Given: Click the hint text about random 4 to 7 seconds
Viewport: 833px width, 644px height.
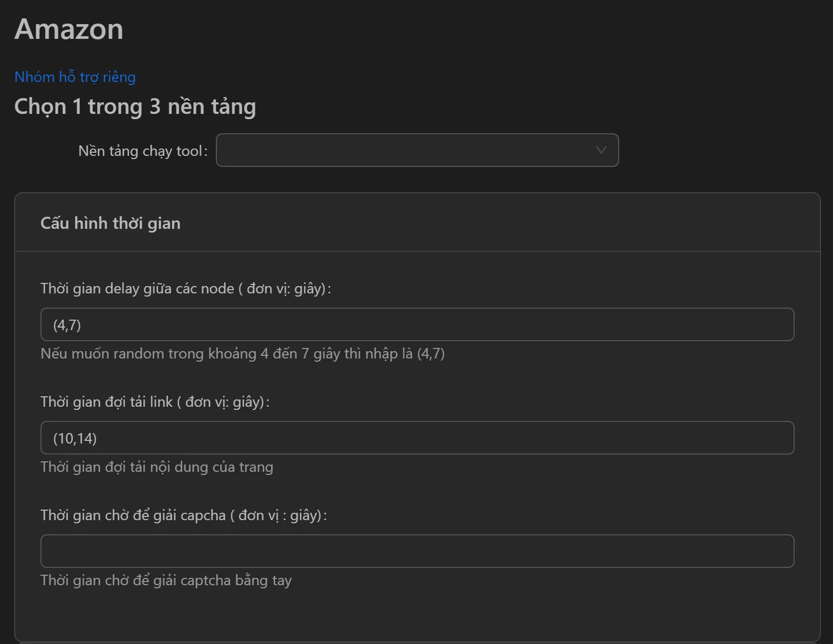Looking at the screenshot, I should [242, 354].
